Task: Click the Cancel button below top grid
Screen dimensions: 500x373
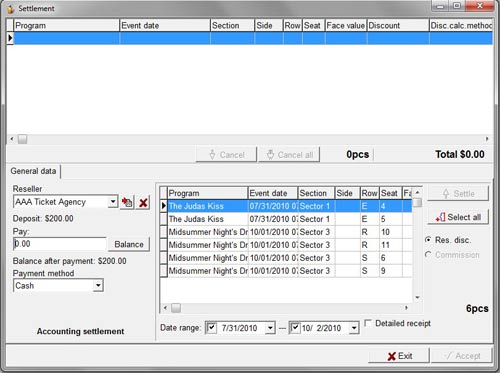Action: [226, 155]
